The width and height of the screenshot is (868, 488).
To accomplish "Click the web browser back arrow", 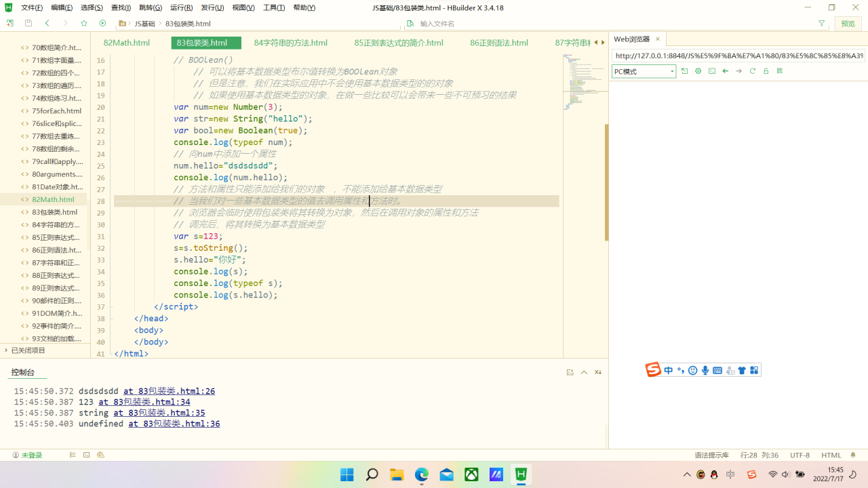I will [x=726, y=71].
